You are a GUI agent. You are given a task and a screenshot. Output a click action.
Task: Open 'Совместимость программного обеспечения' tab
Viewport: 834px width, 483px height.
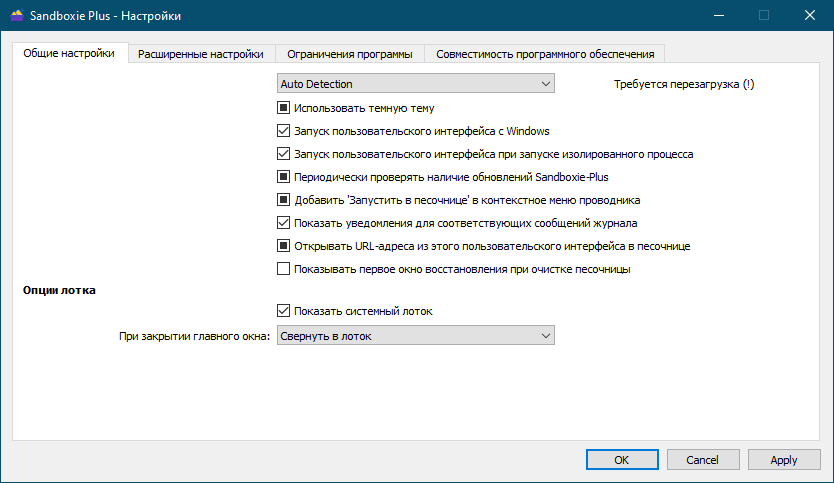point(545,54)
